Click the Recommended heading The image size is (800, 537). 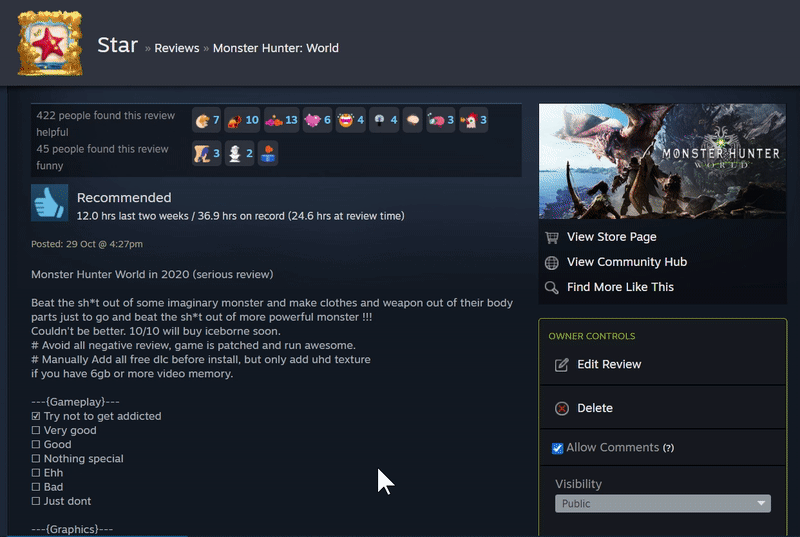point(124,197)
